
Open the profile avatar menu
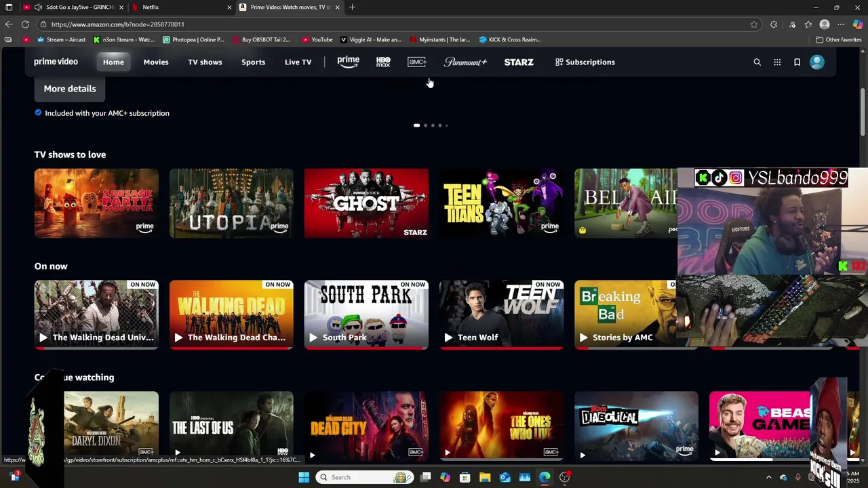(817, 62)
